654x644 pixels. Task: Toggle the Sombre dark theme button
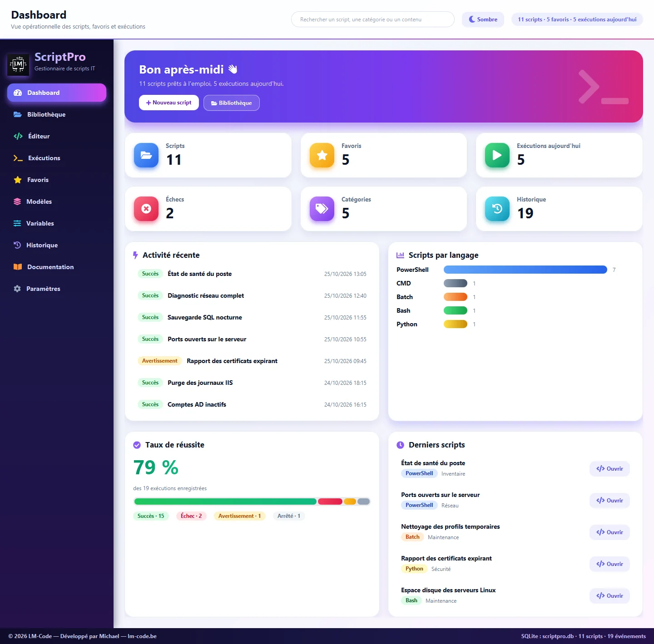point(483,20)
